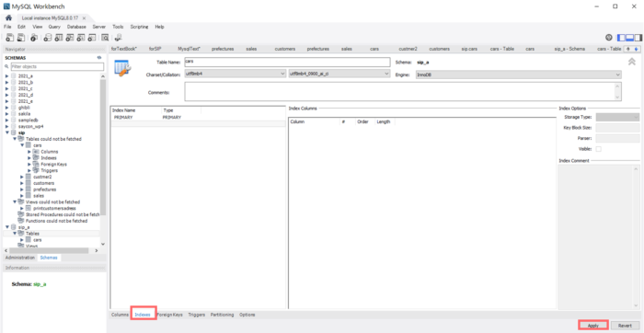Expand the custmer2 table node
Screen dimensions: 644x333
(22, 177)
